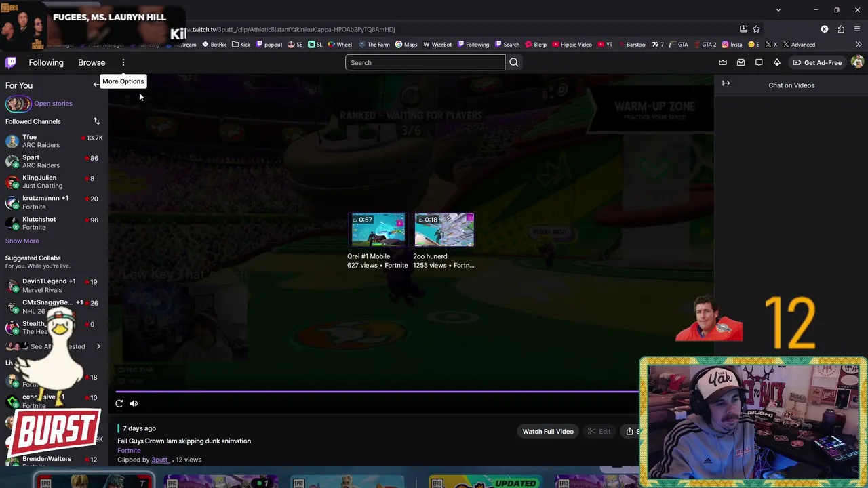The width and height of the screenshot is (868, 488).
Task: Seek on the purple clip progress bar
Action: 376,391
